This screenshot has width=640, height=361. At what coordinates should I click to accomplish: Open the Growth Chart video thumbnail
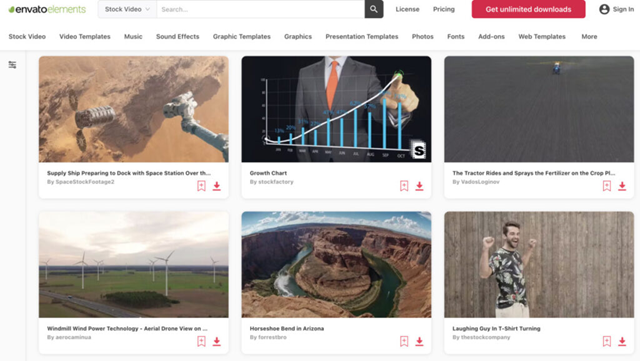point(336,109)
